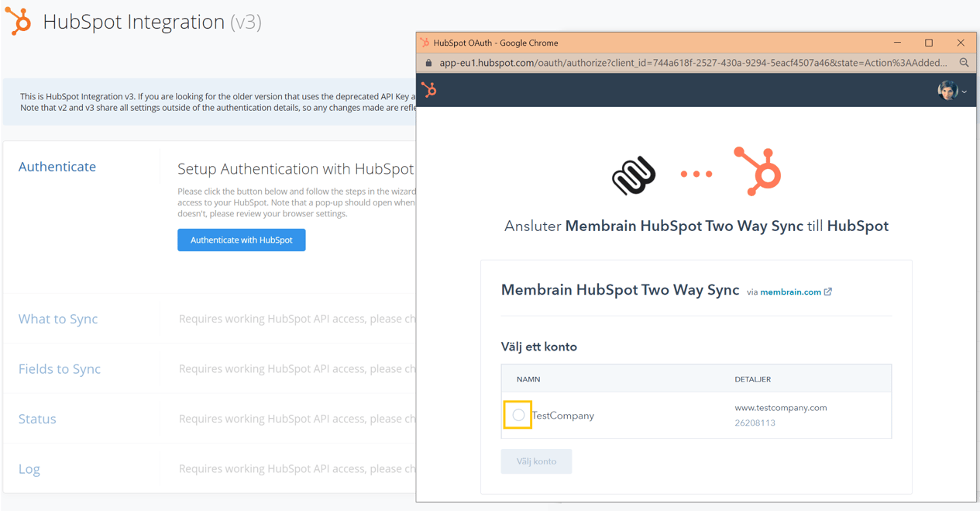This screenshot has height=511, width=980.
Task: Click the Välj konto button
Action: pyautogui.click(x=536, y=461)
